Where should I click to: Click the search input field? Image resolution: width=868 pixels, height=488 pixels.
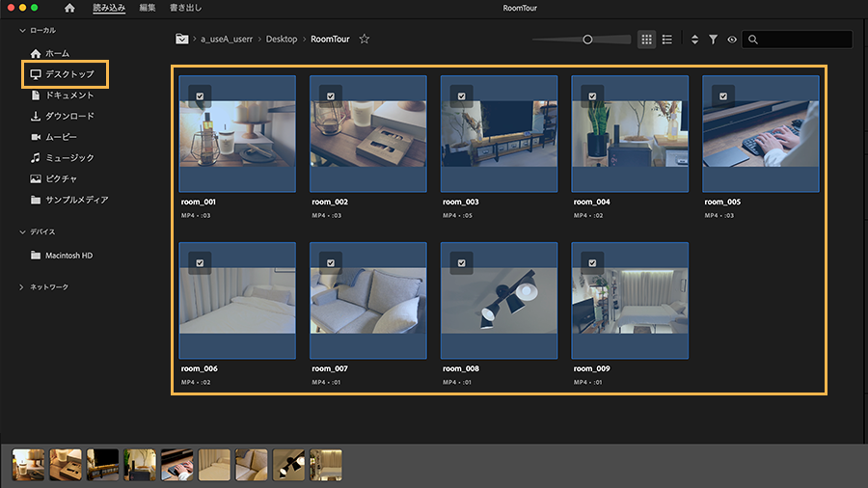802,40
